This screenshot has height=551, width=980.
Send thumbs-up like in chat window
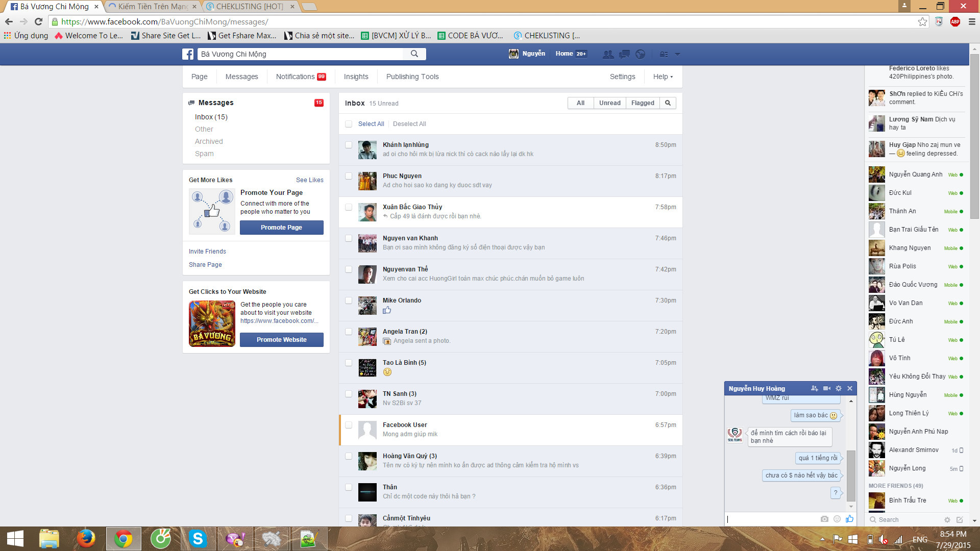[849, 519]
